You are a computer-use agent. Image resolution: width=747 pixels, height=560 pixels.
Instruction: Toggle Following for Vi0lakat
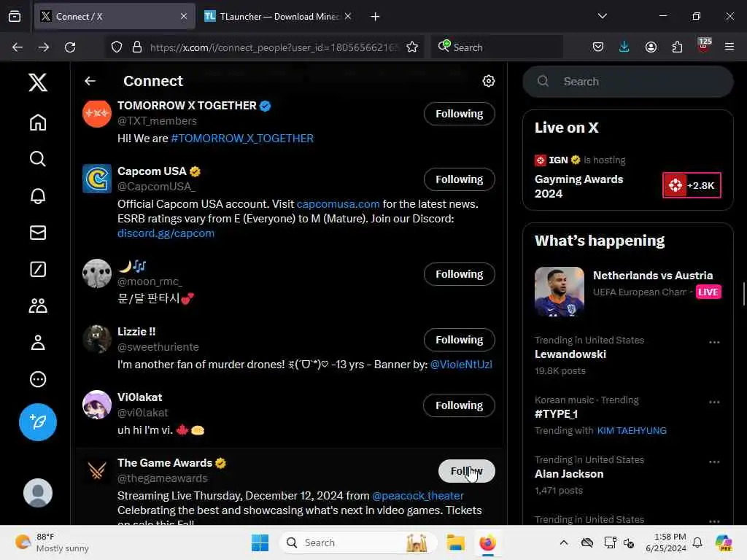pos(459,405)
